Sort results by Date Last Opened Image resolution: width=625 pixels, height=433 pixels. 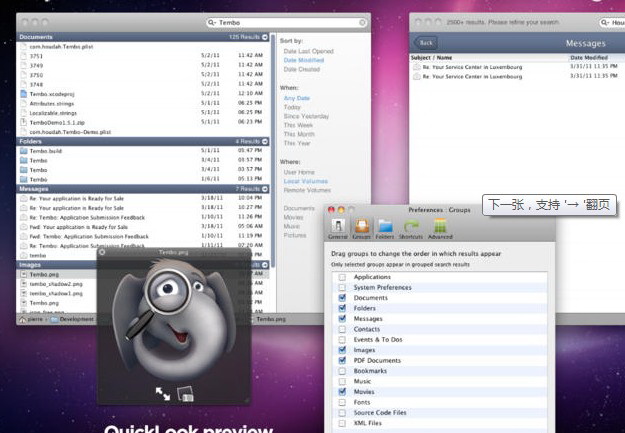click(308, 51)
